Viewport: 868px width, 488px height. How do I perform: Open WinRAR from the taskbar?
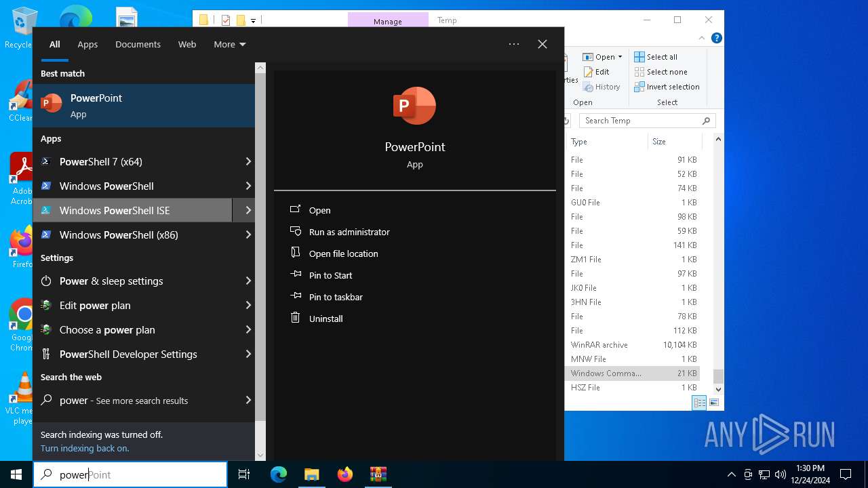[x=378, y=474]
